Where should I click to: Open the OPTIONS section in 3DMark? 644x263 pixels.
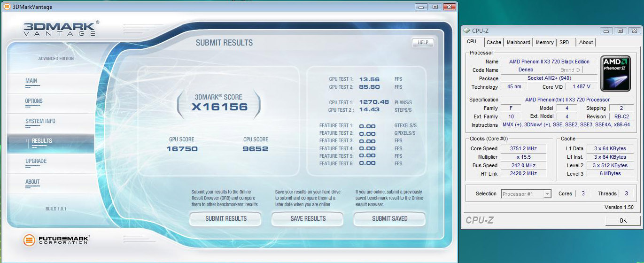tap(34, 101)
